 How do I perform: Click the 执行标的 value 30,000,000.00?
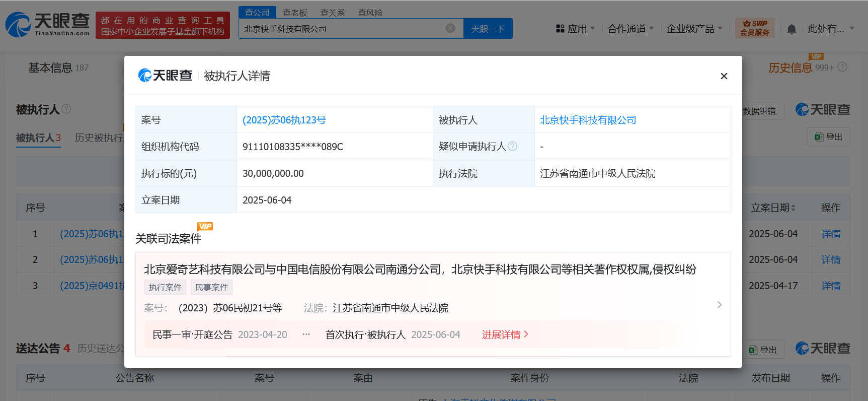tap(273, 173)
